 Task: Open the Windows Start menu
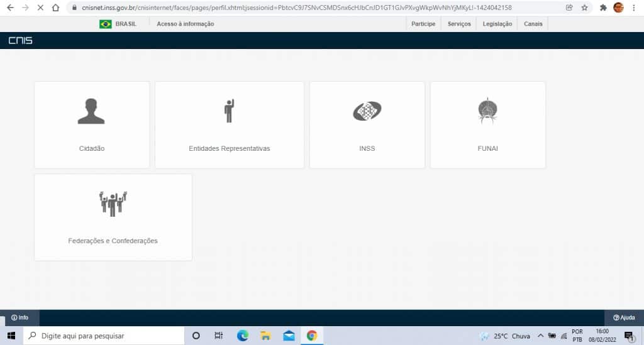11,336
